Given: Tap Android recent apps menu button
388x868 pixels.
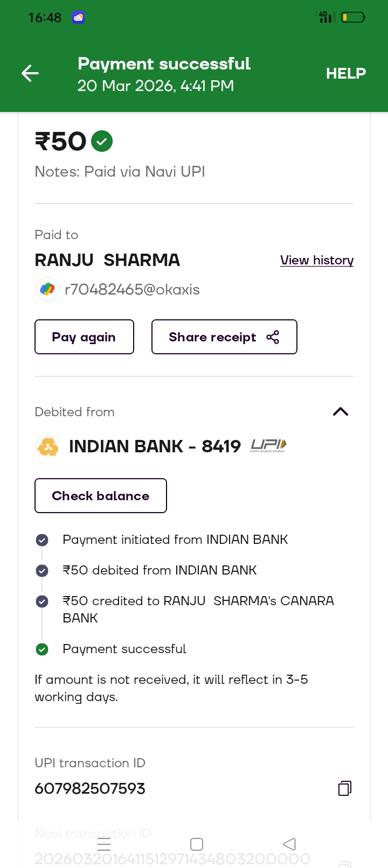Looking at the screenshot, I should 104,844.
